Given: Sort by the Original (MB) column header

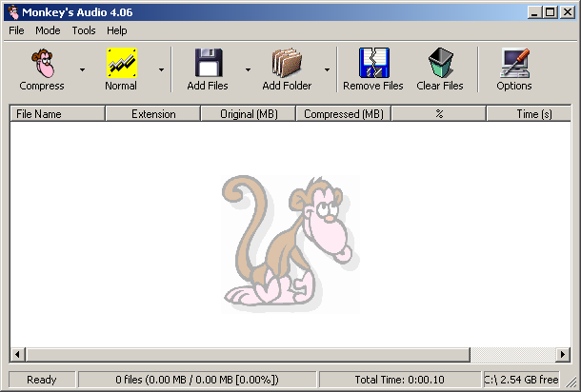Looking at the screenshot, I should (249, 113).
